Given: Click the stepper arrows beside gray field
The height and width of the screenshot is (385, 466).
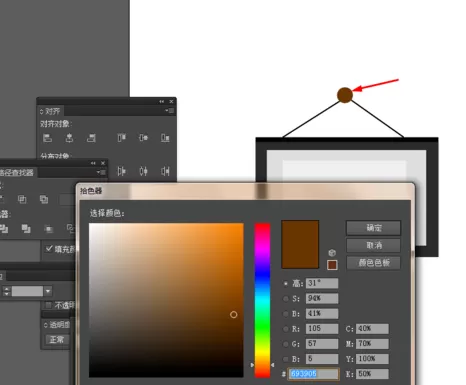Looking at the screenshot, I should pyautogui.click(x=7, y=291).
